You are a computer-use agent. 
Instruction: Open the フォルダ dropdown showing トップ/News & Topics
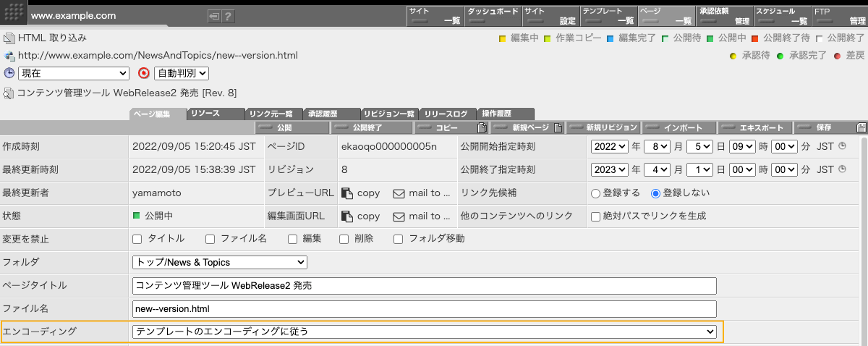220,262
